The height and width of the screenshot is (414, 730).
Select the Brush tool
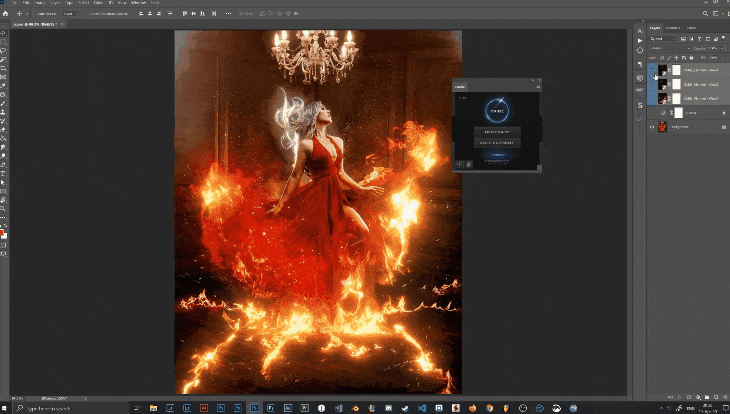tap(3, 103)
